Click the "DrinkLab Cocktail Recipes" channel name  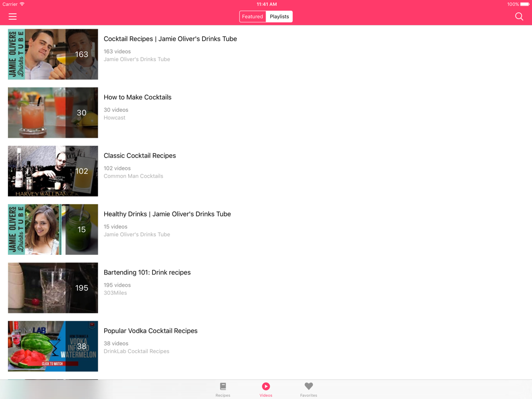click(136, 351)
